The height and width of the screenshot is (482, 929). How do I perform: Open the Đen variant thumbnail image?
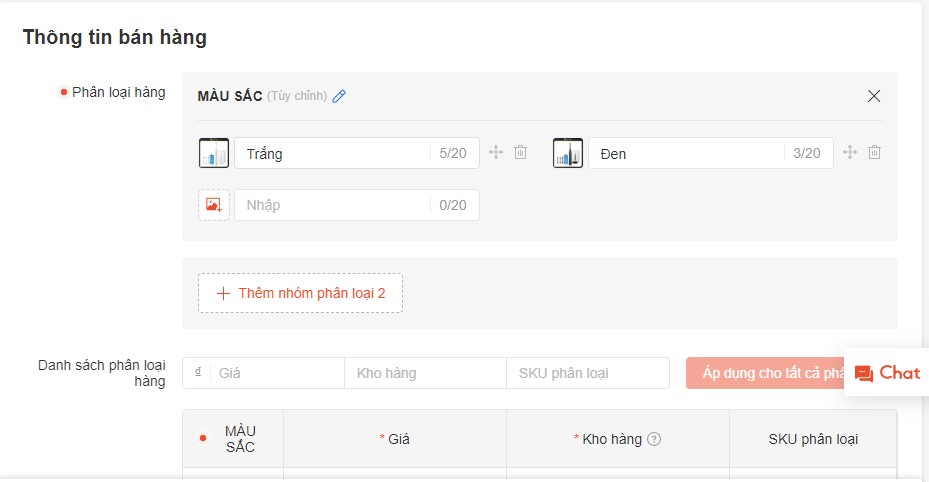[568, 153]
